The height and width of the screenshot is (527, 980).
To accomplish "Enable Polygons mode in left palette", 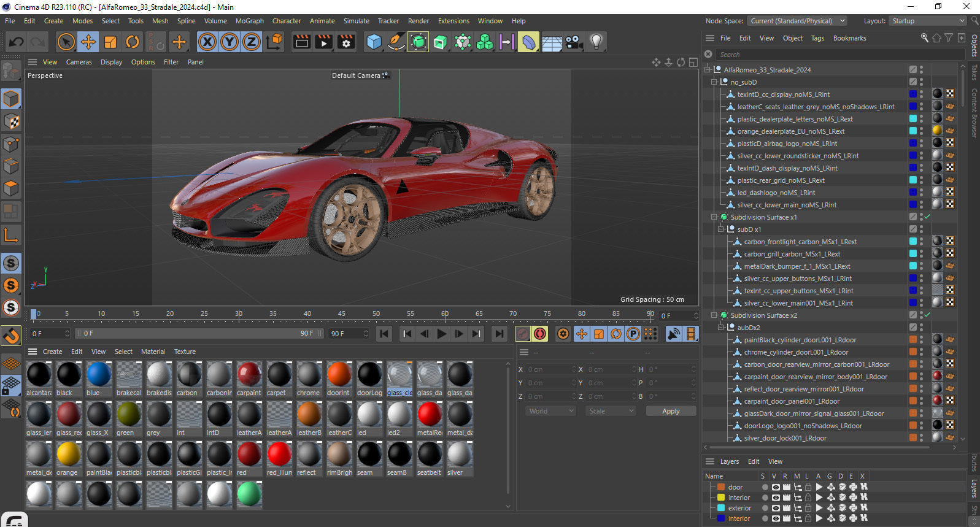I will pos(11,188).
